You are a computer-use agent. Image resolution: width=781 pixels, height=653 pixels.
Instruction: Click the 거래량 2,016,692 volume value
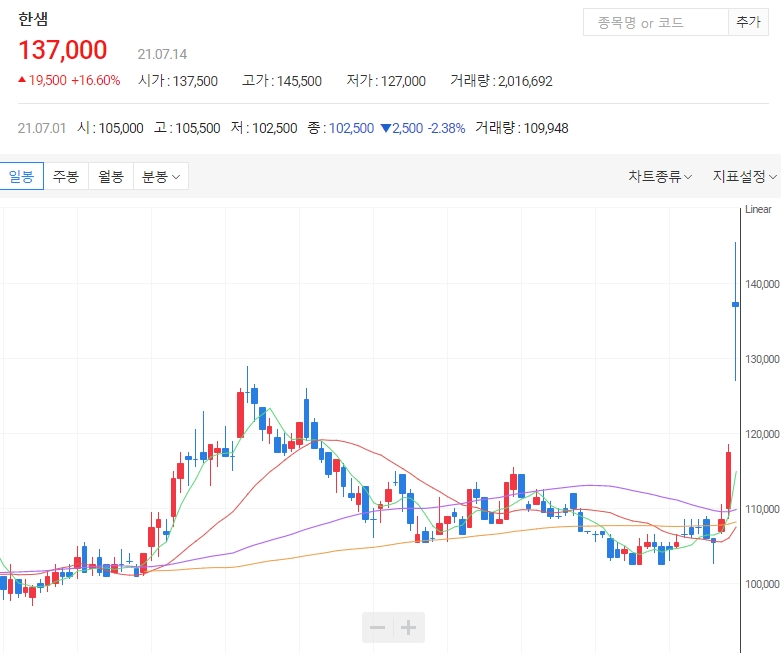[502, 81]
